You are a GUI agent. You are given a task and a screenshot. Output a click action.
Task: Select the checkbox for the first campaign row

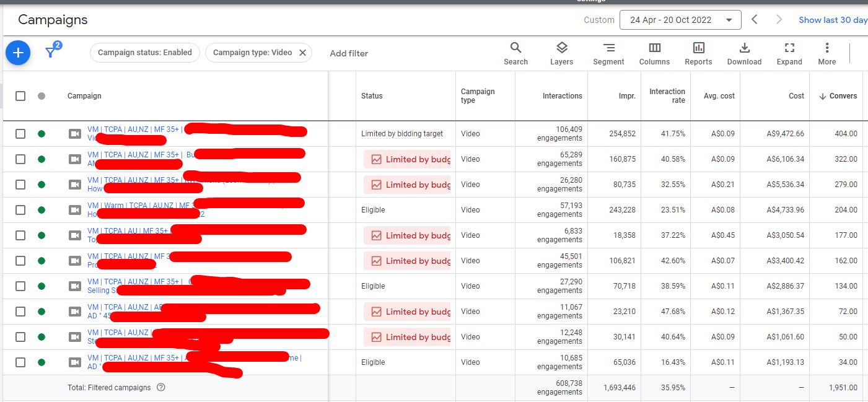[20, 134]
